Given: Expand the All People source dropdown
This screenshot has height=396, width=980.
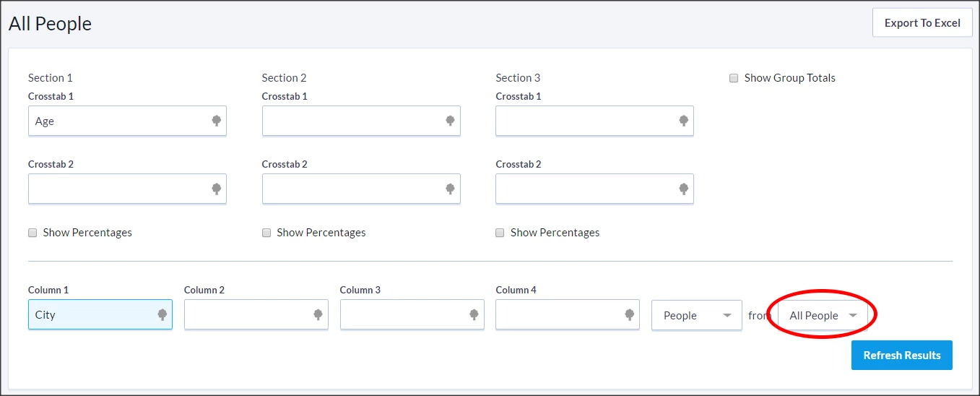Looking at the screenshot, I should tap(823, 315).
